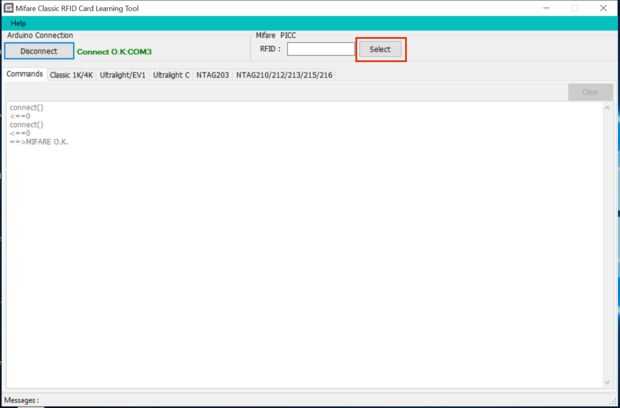
Task: Click the scroll-up arrow of the log
Action: [607, 107]
